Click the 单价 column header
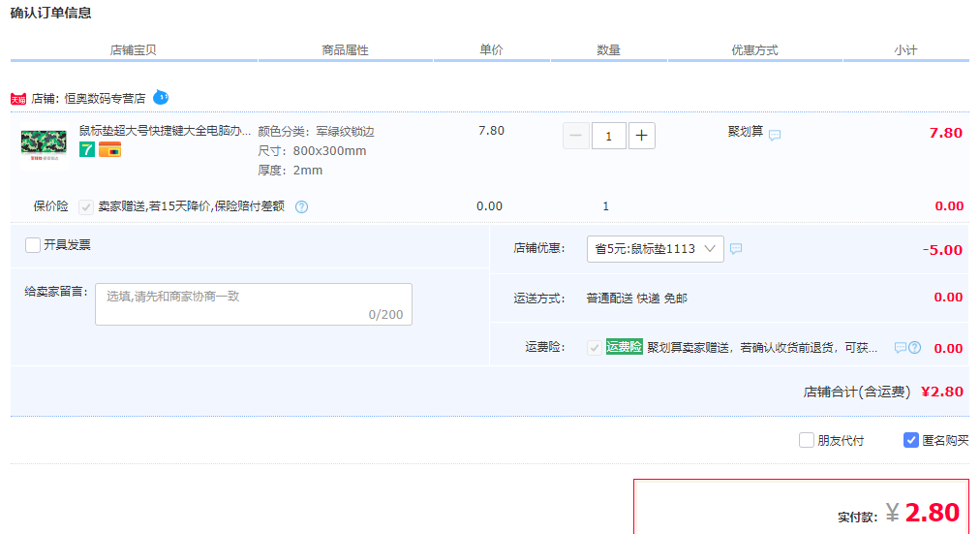The image size is (980, 534). click(x=491, y=50)
